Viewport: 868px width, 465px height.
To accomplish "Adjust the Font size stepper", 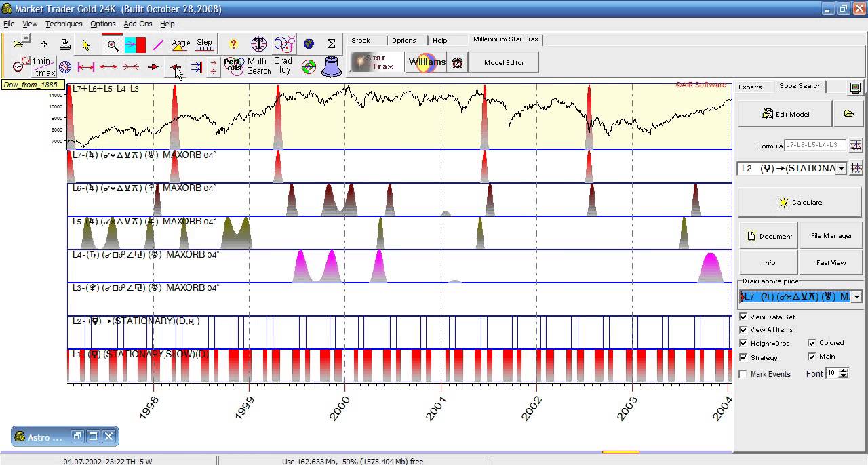I will coord(844,373).
